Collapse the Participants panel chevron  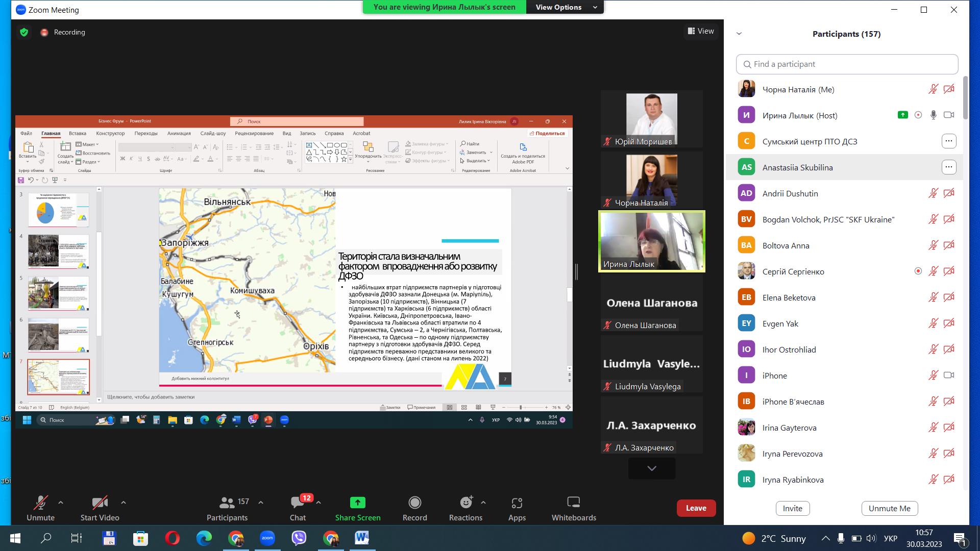pyautogui.click(x=739, y=34)
